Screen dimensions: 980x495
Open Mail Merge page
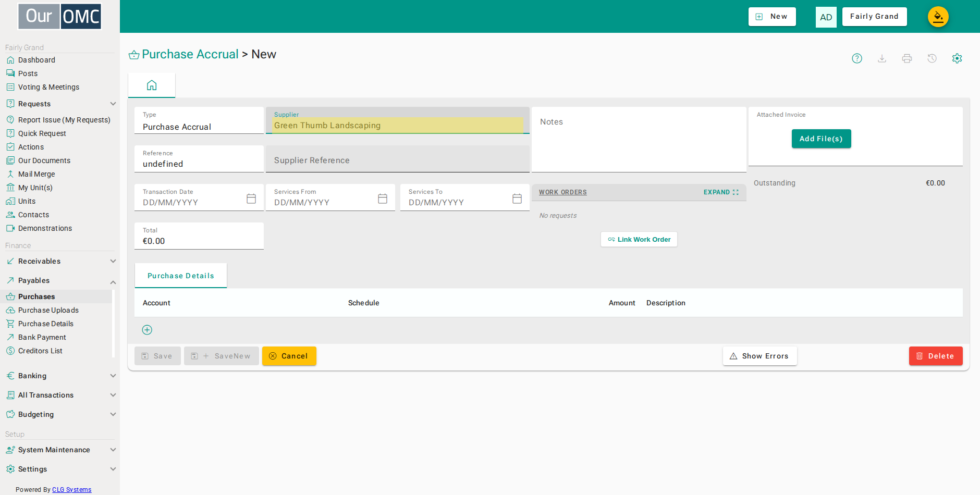36,174
